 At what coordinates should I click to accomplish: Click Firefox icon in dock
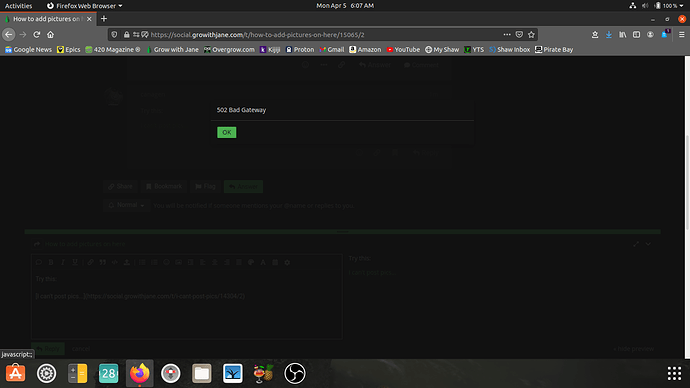point(139,373)
